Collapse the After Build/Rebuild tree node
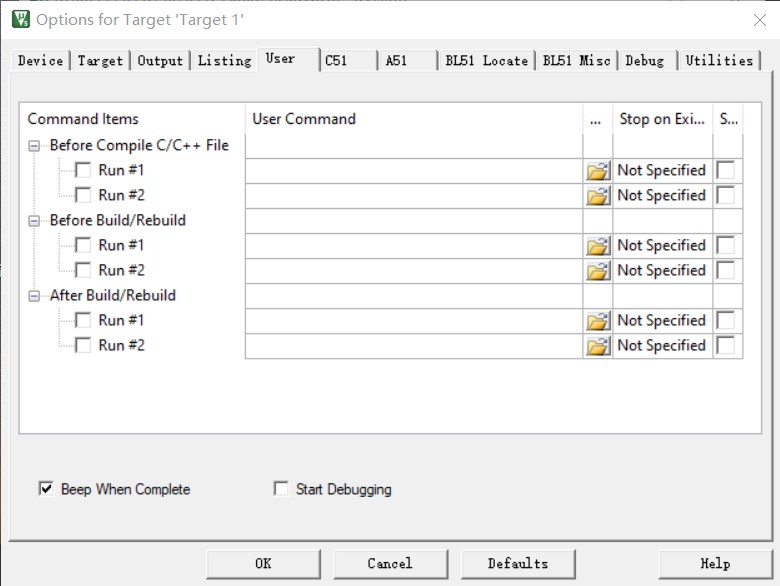Image resolution: width=780 pixels, height=586 pixels. pos(36,296)
